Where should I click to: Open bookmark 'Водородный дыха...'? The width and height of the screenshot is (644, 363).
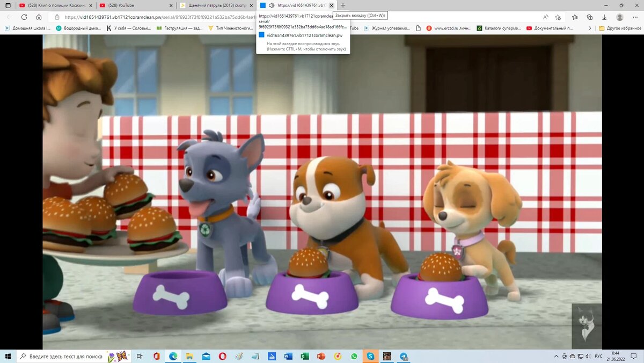tap(78, 28)
